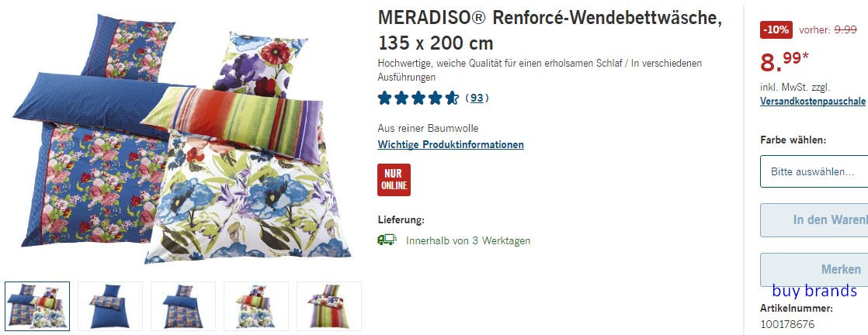Expand the Farbe wählen color dropdown

pos(814,171)
